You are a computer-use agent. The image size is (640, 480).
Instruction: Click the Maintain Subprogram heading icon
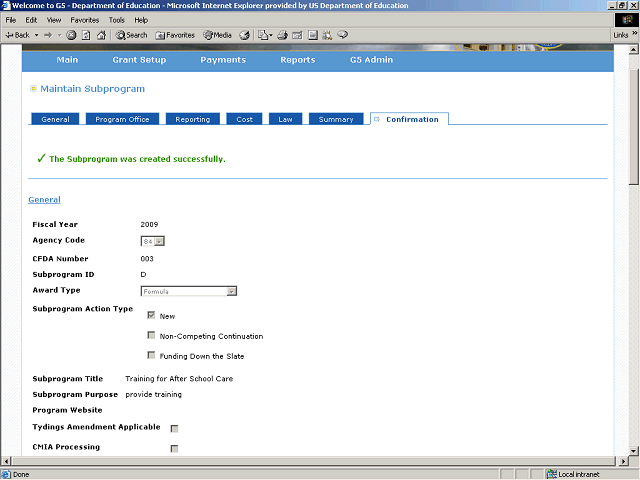33,89
